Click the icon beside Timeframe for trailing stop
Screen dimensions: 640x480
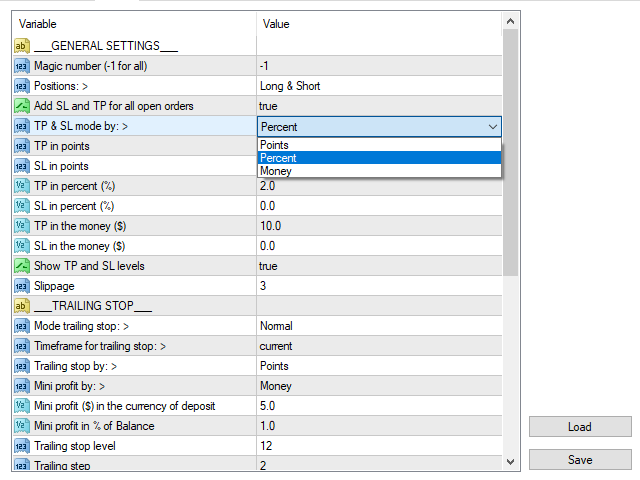click(x=22, y=346)
